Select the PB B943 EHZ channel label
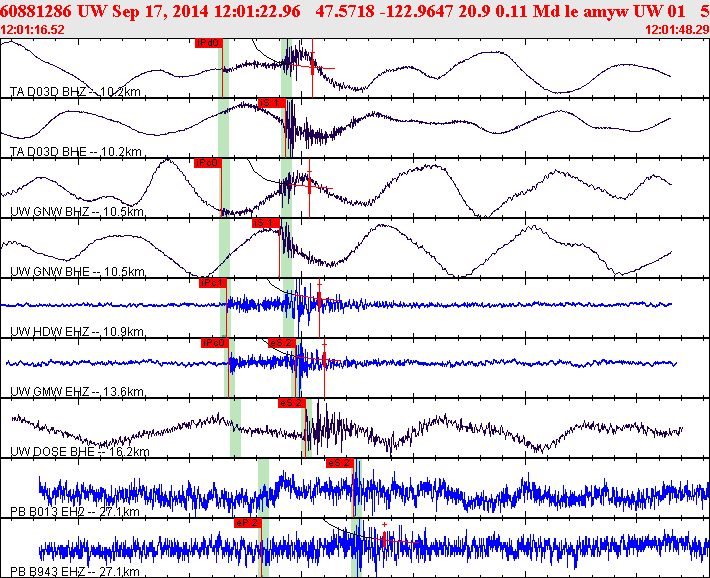The height and width of the screenshot is (578, 710). [75, 572]
